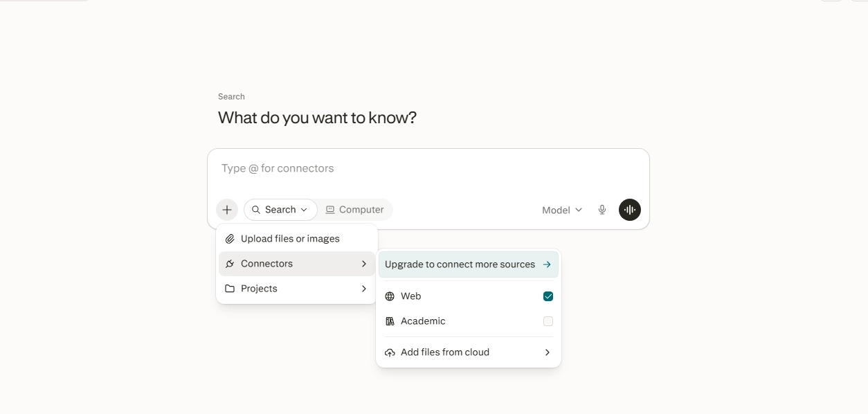Viewport: 868px width, 414px height.
Task: Select the Web source row
Action: [469, 296]
